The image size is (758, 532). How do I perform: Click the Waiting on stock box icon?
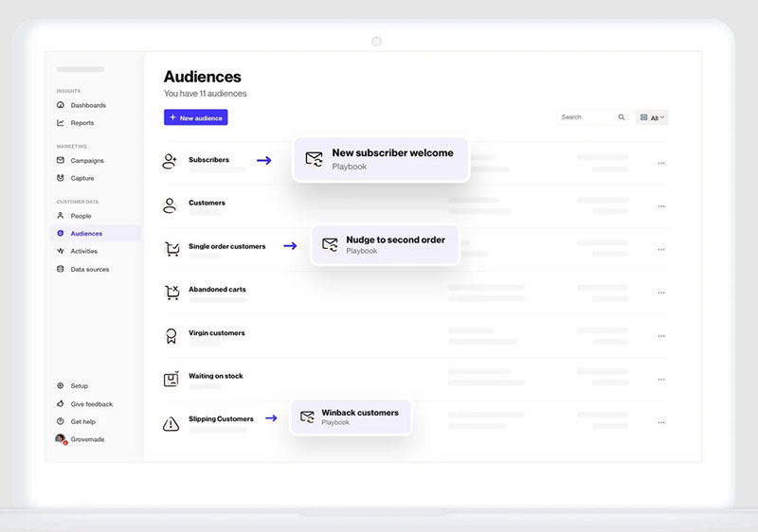point(171,379)
